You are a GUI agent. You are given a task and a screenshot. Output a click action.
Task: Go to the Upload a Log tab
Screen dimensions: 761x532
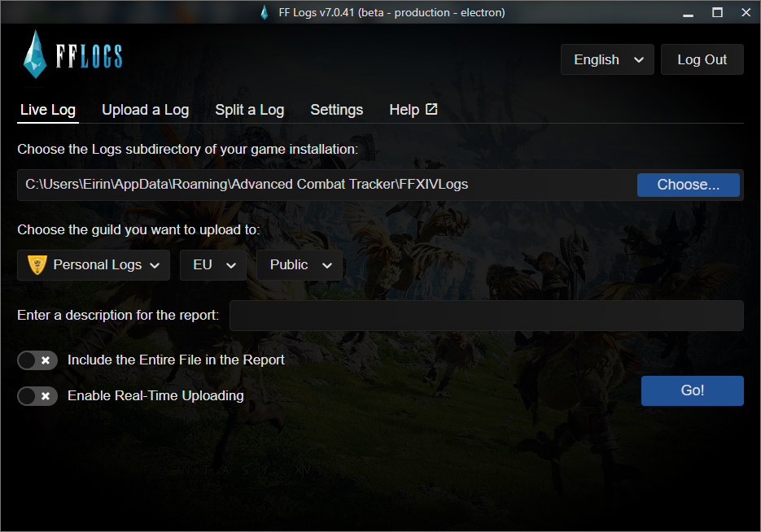click(145, 110)
